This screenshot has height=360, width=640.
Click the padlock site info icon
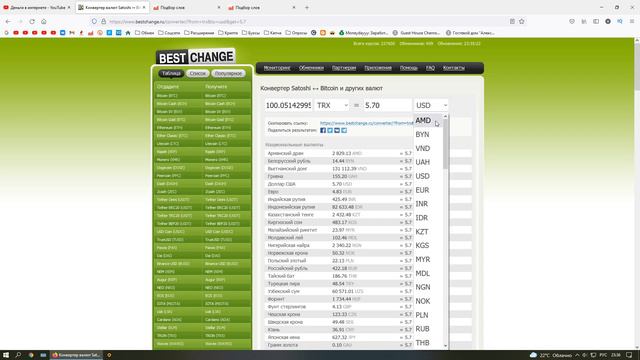[103, 21]
